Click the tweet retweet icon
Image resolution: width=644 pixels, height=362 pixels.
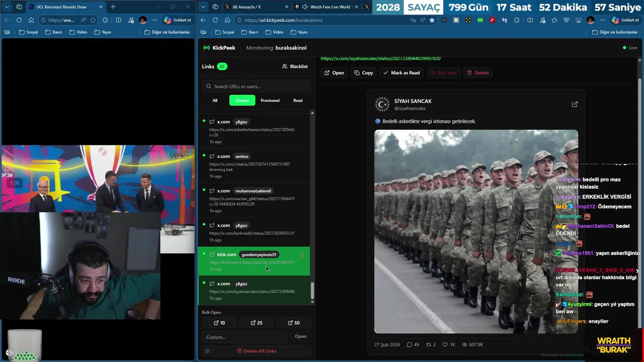tap(429, 344)
